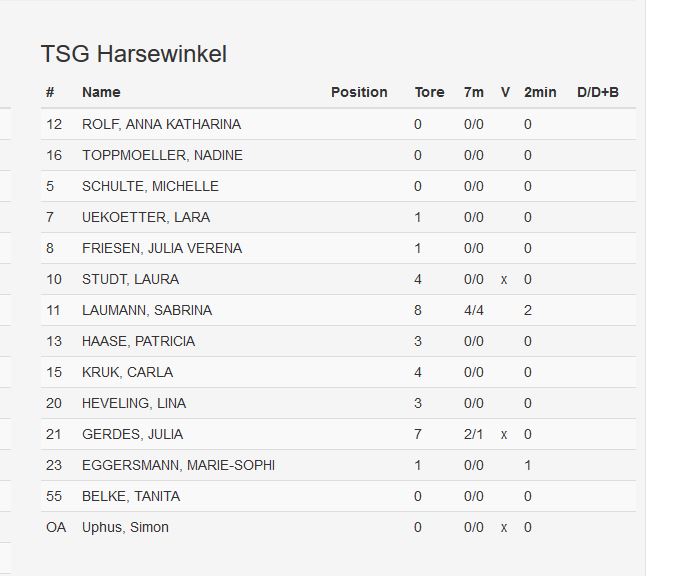Click the Position column header

359,92
